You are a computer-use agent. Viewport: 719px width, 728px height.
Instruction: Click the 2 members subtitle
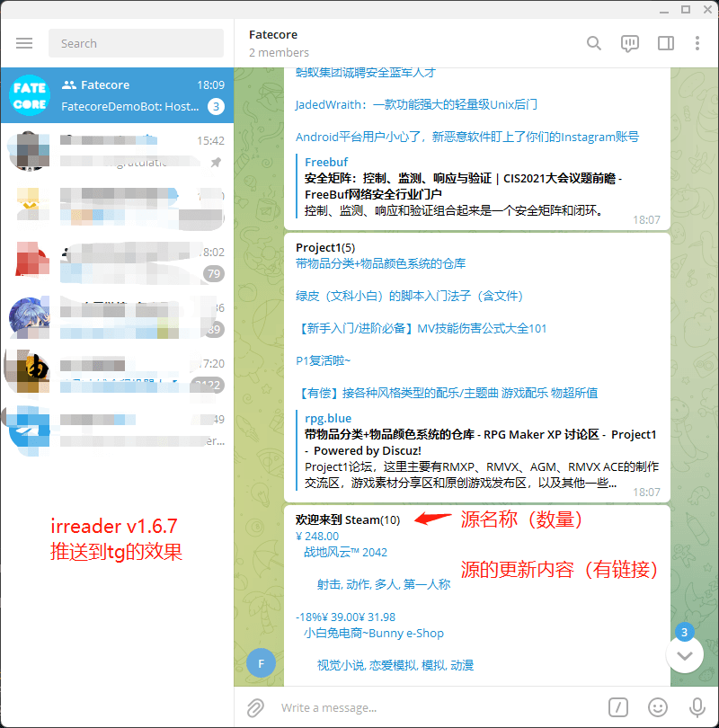click(x=279, y=52)
